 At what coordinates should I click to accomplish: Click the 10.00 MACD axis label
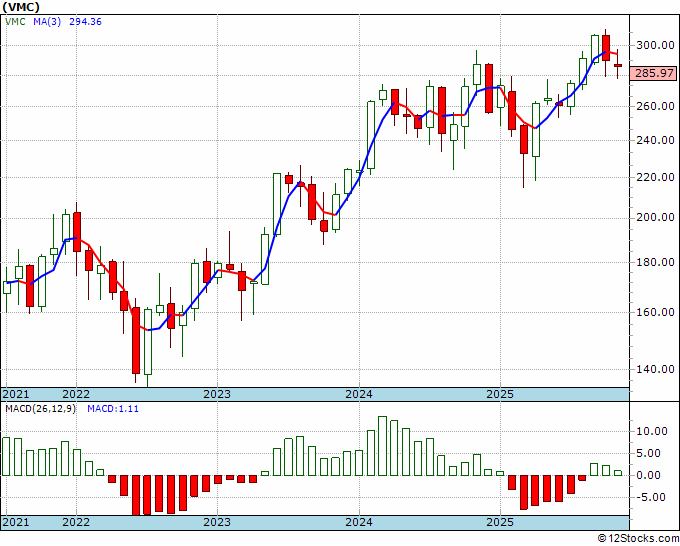tap(651, 431)
